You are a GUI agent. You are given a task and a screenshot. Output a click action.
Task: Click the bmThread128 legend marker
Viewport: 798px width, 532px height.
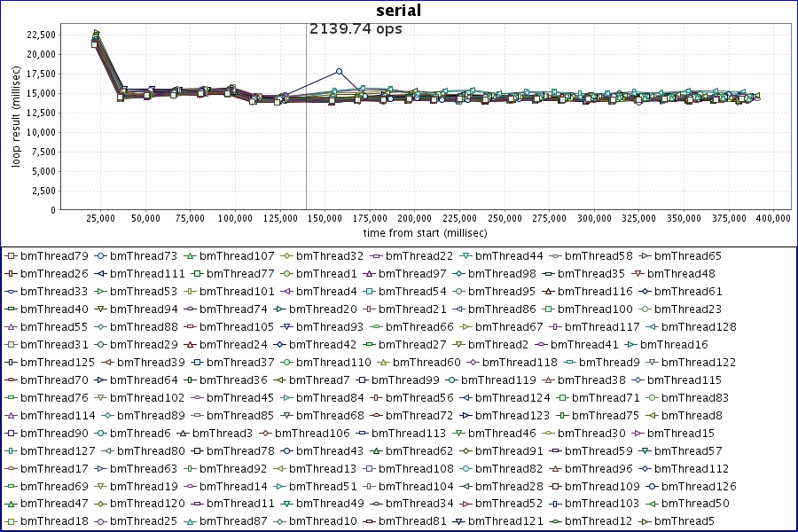[x=653, y=327]
